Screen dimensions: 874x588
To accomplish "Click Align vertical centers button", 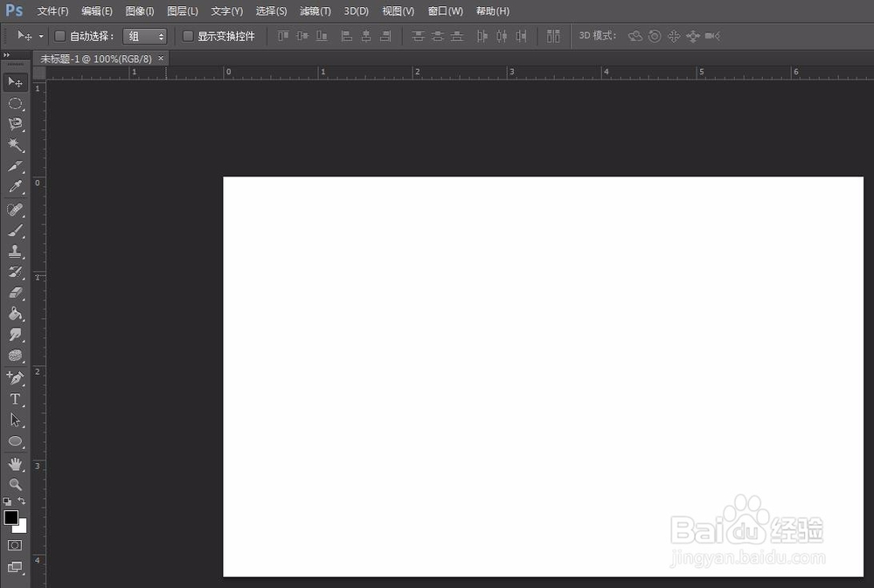I will (302, 36).
